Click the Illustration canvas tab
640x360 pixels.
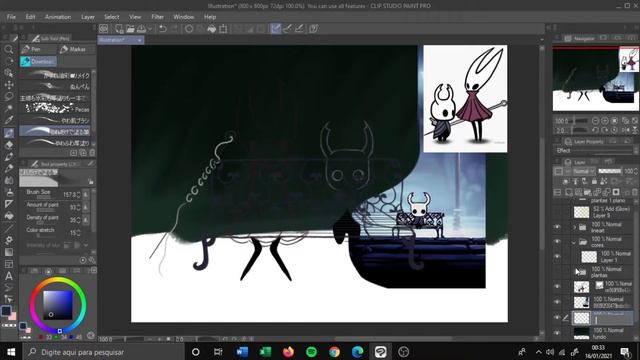tap(120, 40)
